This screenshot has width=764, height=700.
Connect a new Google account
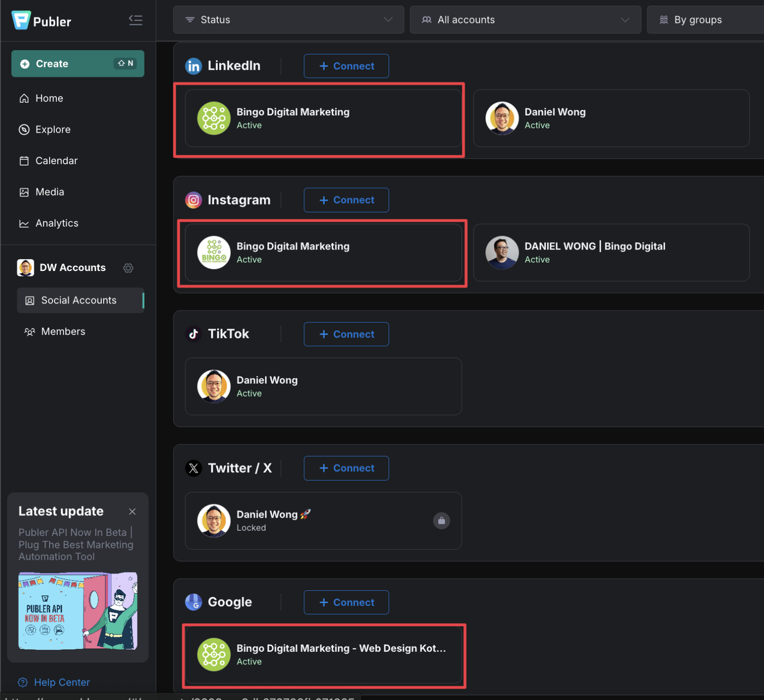pos(347,602)
